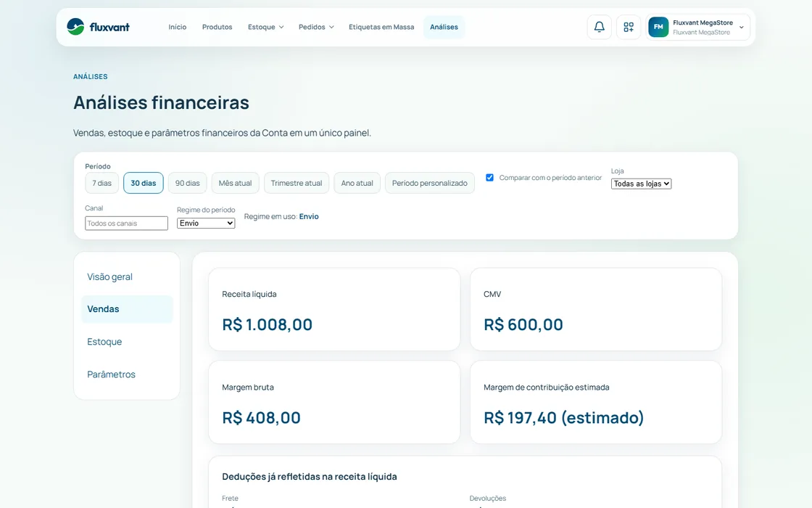Open the Regime do período Envio dropdown
This screenshot has height=508, width=812.
(206, 223)
